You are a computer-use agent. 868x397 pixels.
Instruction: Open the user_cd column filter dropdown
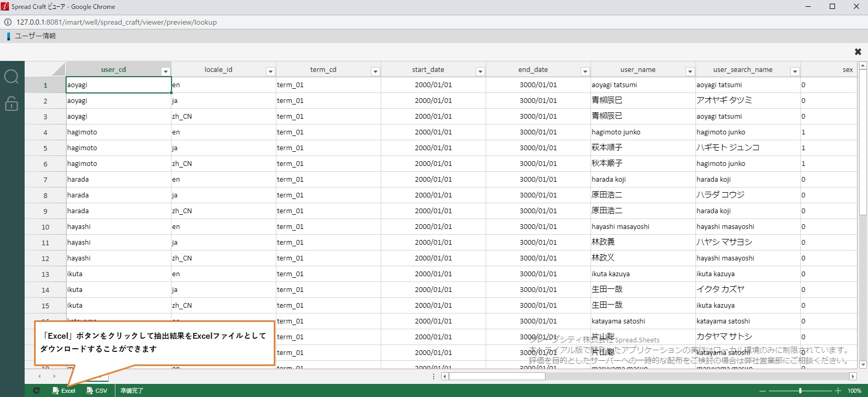[x=166, y=71]
